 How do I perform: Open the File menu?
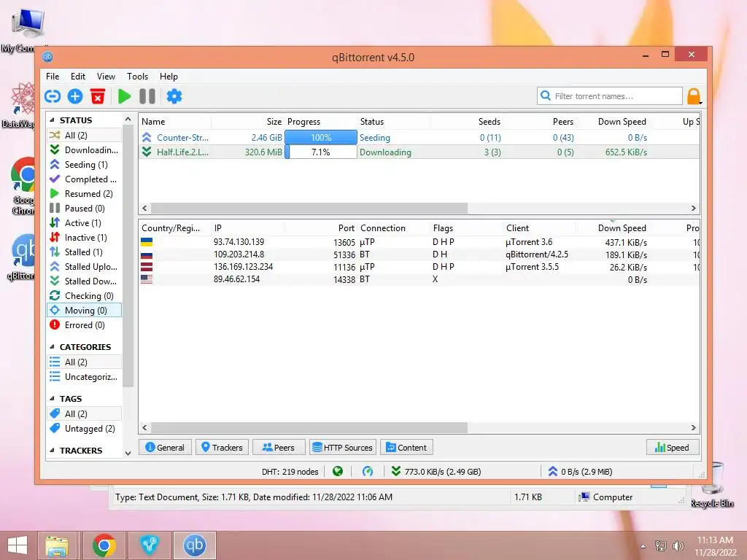point(53,76)
